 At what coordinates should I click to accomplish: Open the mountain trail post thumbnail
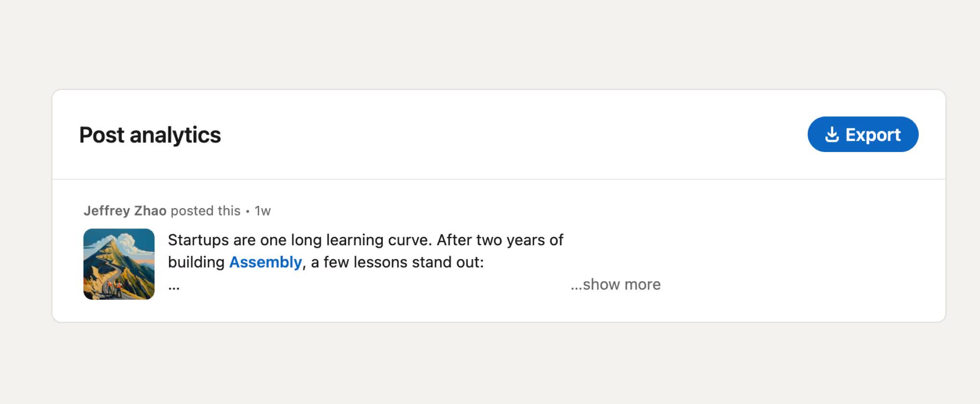pyautogui.click(x=119, y=264)
